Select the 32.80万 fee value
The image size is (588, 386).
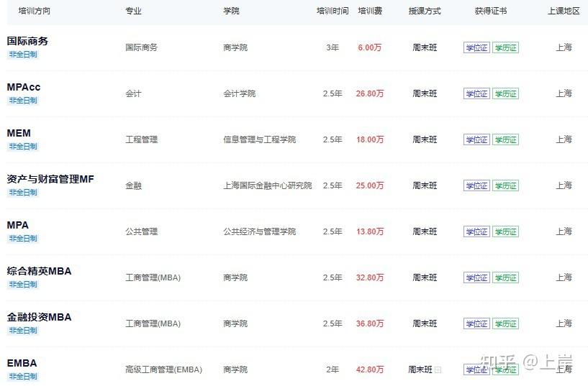pos(370,277)
